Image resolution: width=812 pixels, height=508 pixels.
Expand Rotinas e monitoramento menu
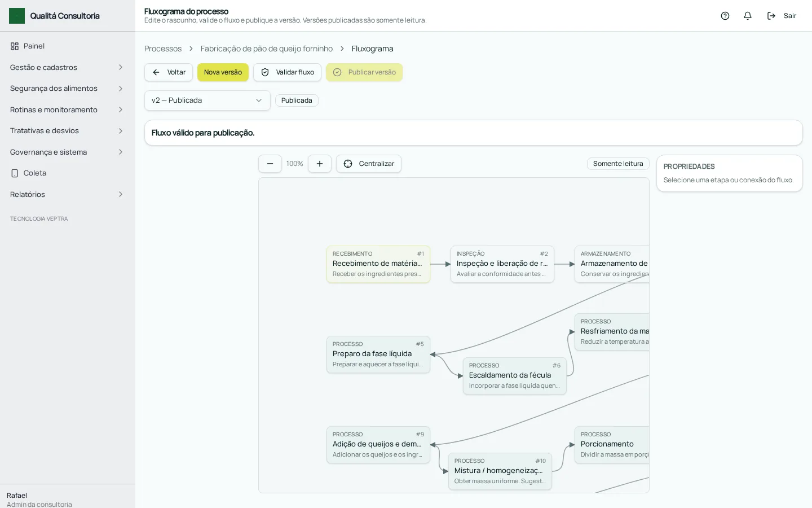[x=68, y=110]
